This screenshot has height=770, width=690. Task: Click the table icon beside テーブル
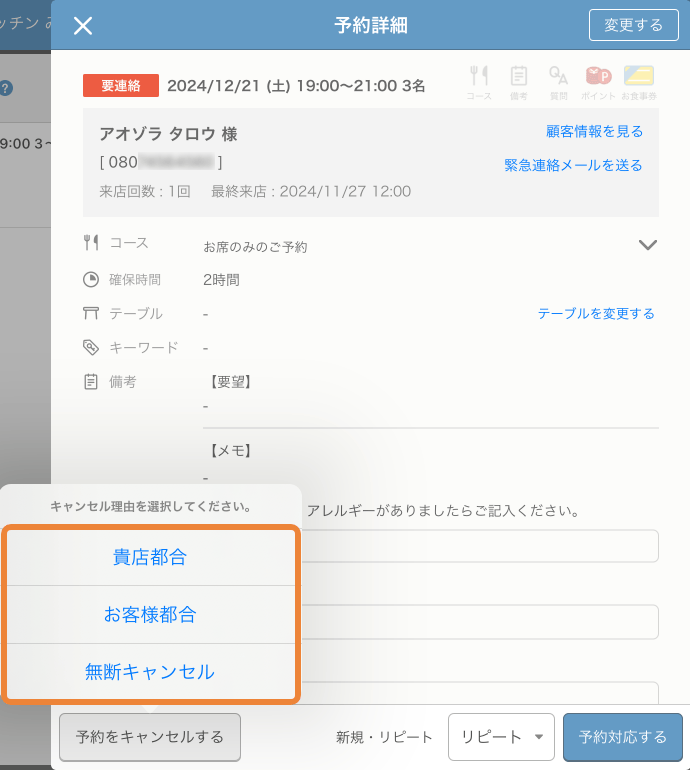[91, 314]
